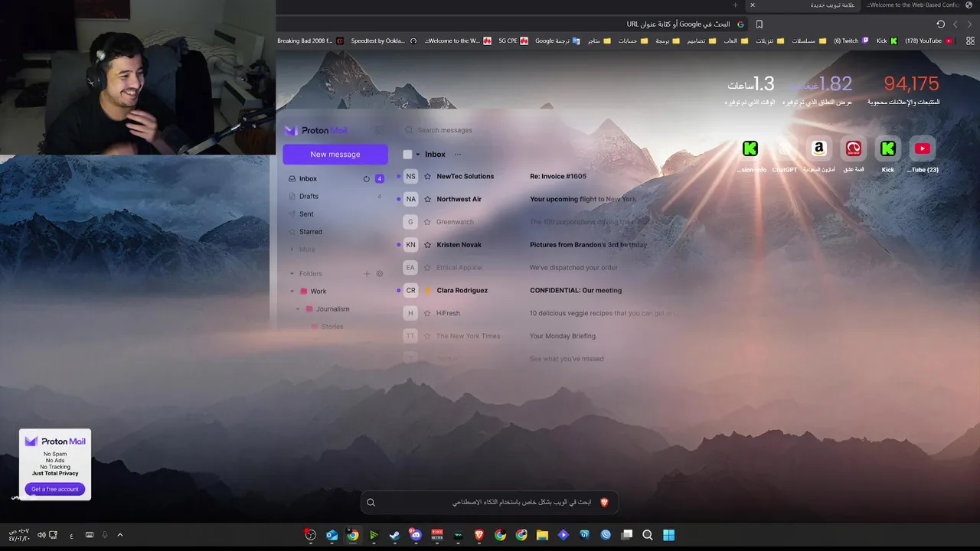This screenshot has width=980, height=551.
Task: Open the العاب bookmarks folder
Action: coord(735,41)
